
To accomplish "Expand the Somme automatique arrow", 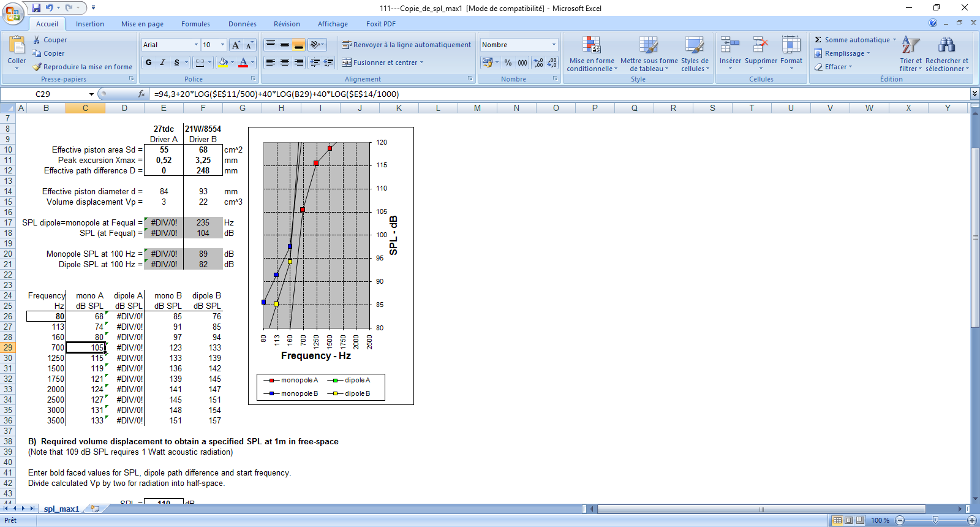I will pos(894,40).
